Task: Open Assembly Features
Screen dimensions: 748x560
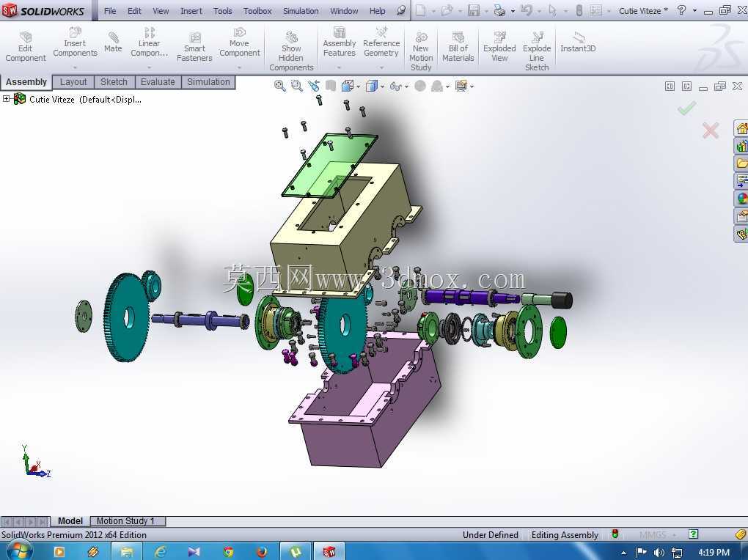Action: 340,42
